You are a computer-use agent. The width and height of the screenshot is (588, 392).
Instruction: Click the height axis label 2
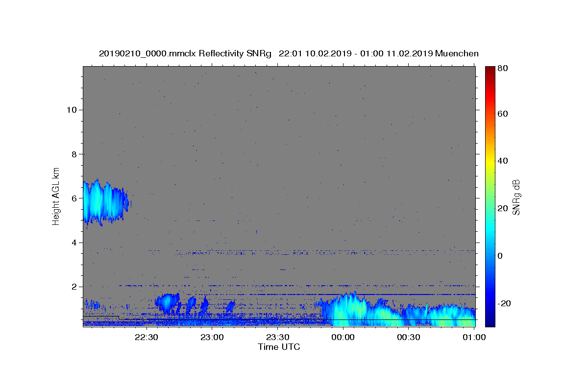point(75,287)
